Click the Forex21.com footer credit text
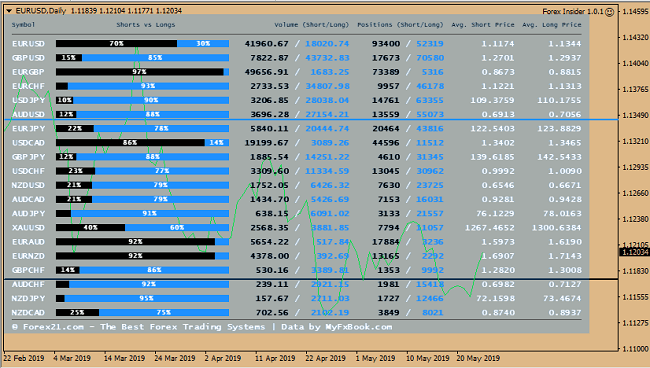The image size is (650, 368). coord(138,327)
